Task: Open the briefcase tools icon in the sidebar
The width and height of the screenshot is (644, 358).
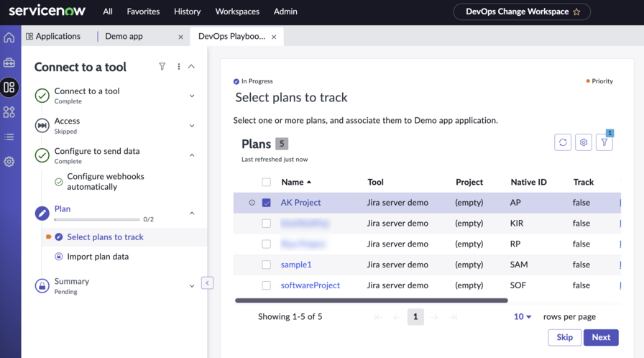Action: (x=9, y=63)
